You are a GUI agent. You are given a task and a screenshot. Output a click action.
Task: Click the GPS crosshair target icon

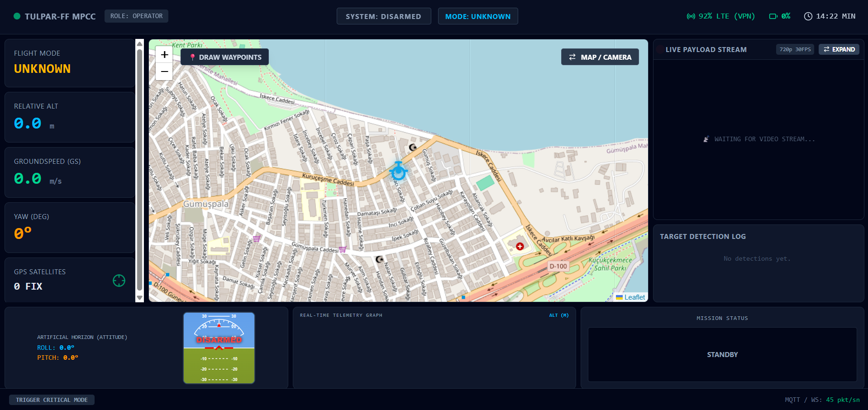tap(119, 281)
